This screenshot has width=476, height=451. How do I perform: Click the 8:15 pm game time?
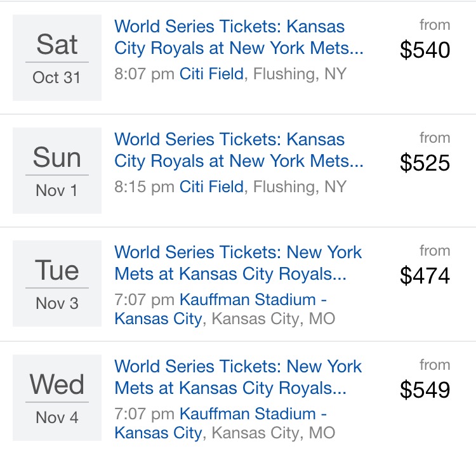[144, 187]
